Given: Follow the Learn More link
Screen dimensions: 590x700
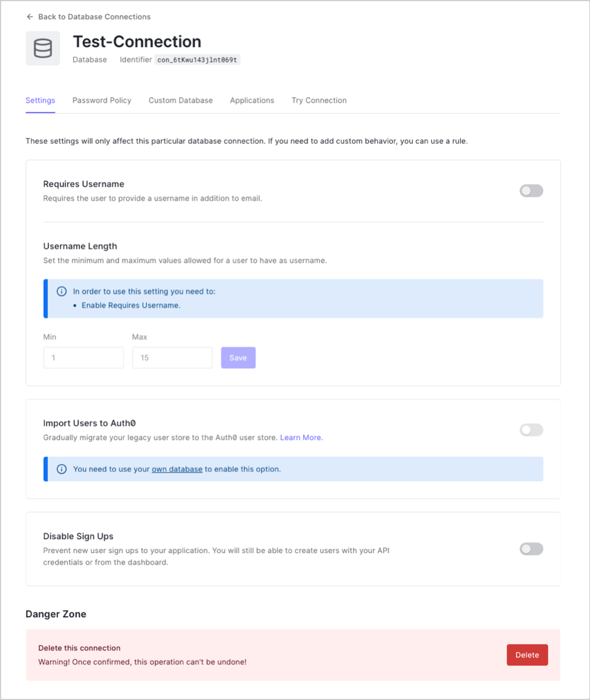Looking at the screenshot, I should pos(301,437).
